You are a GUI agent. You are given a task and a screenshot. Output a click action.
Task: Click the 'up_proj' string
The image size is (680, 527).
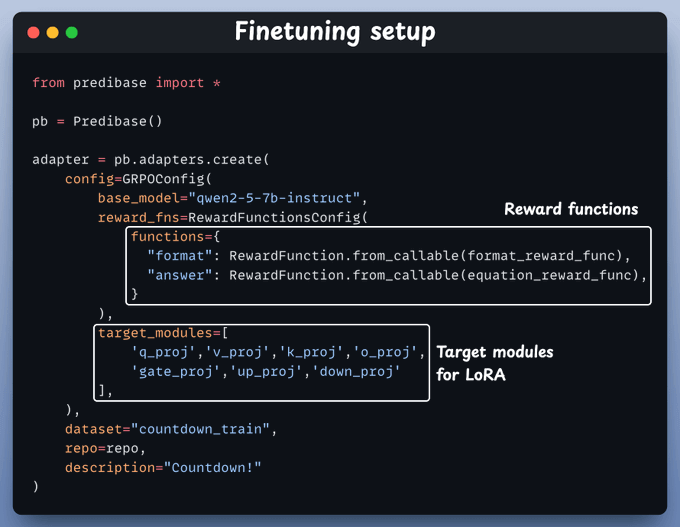[266, 371]
